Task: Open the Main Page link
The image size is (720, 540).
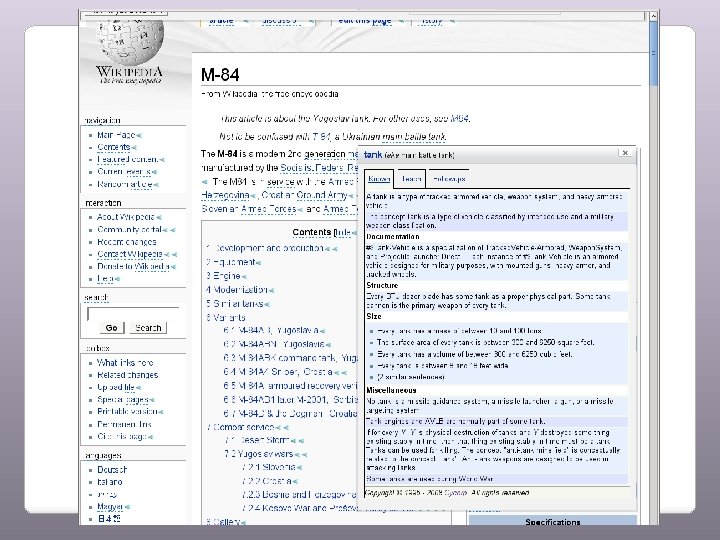Action: [116, 135]
